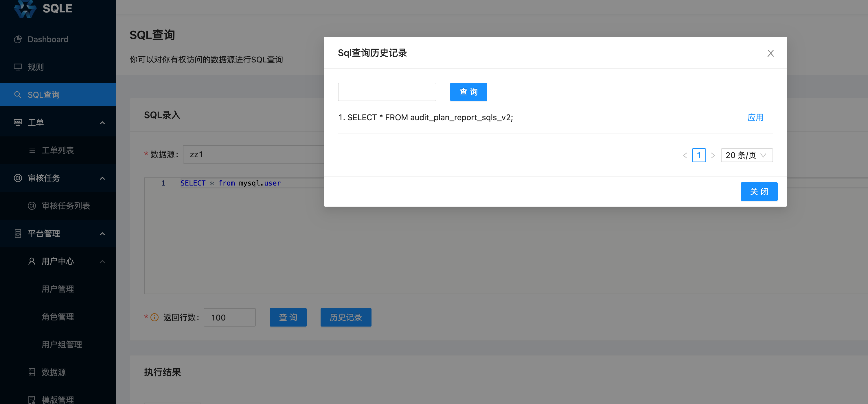Open the 20条/页 page size dropdown
868x404 pixels.
tap(747, 155)
